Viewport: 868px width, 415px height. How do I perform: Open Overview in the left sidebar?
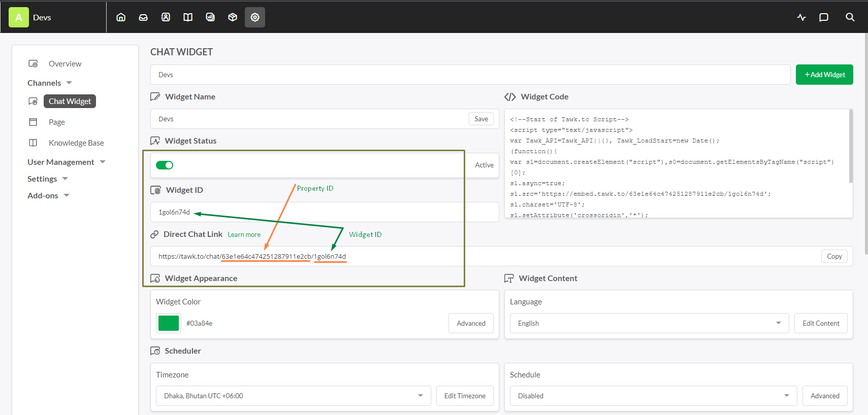[x=65, y=64]
